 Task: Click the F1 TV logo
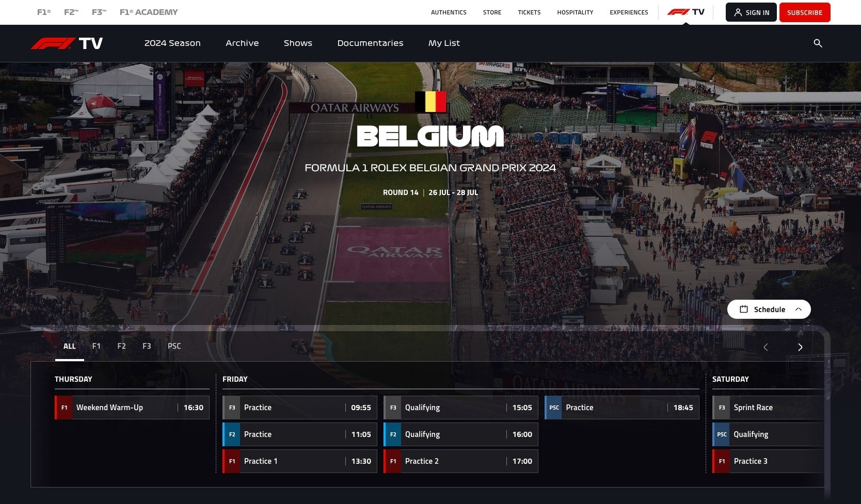point(67,43)
